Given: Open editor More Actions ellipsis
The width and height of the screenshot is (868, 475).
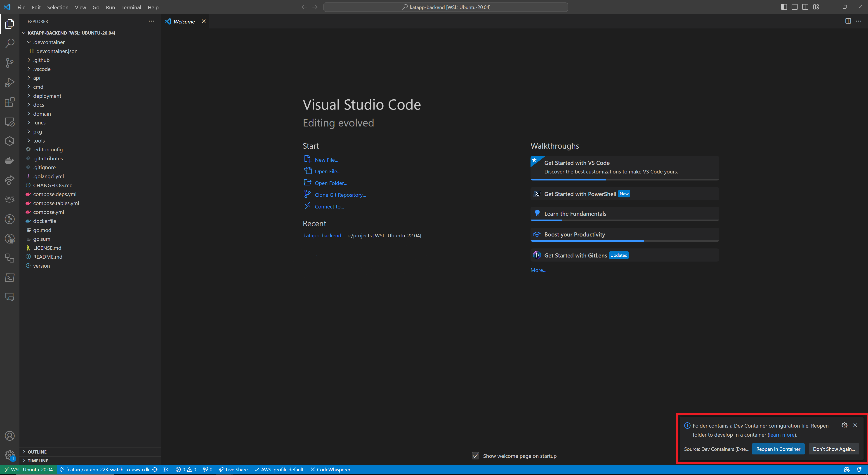Looking at the screenshot, I should [859, 21].
